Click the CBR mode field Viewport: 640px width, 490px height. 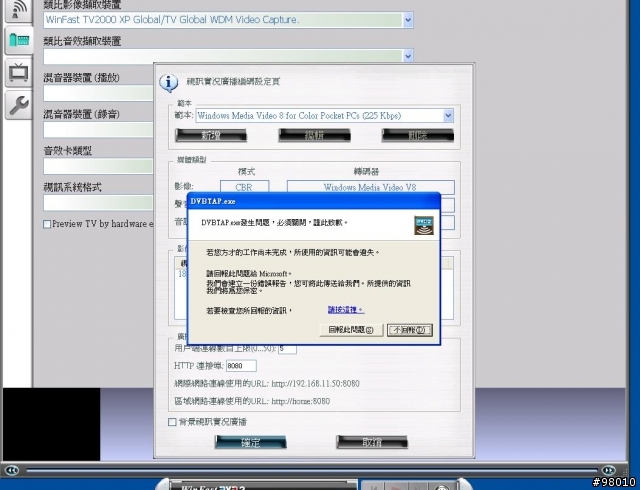click(x=244, y=187)
